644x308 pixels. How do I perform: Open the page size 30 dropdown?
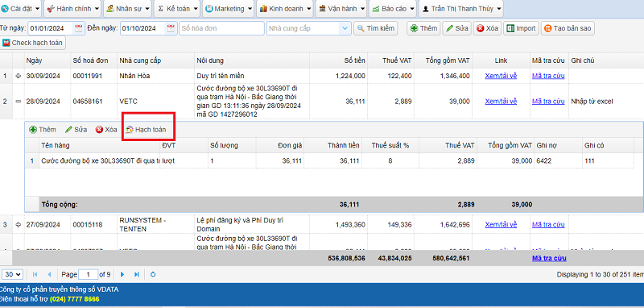[x=13, y=274]
